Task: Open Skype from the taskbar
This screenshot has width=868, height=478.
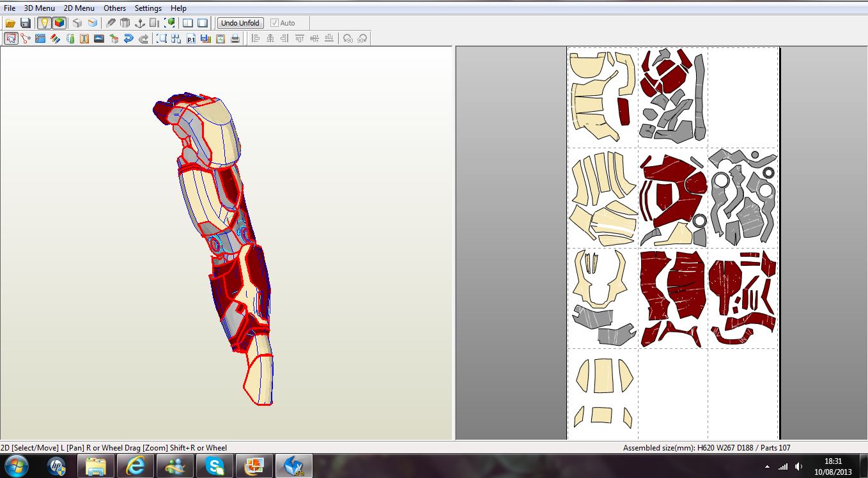Action: 215,466
